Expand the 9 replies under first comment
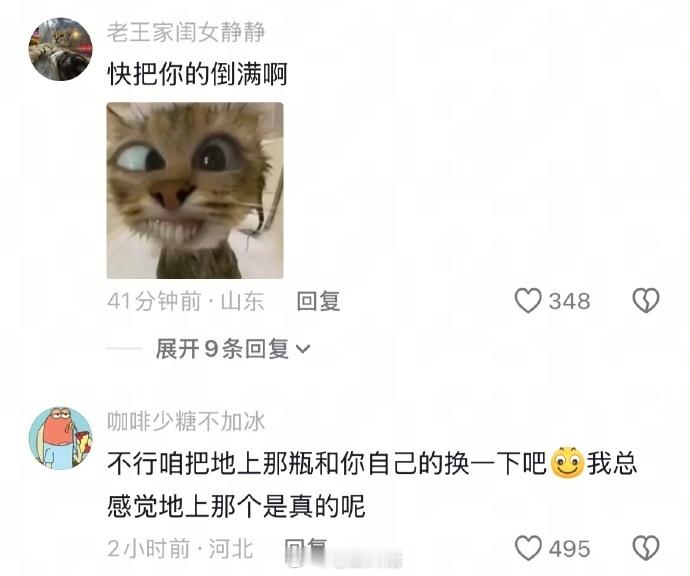The height and width of the screenshot is (576, 690). tap(232, 349)
